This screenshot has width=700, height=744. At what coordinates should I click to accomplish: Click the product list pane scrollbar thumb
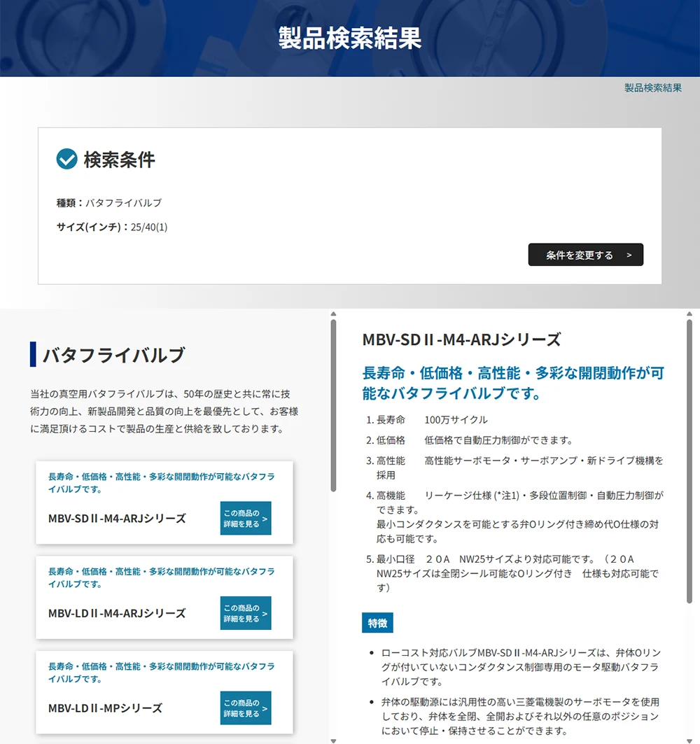[333, 406]
